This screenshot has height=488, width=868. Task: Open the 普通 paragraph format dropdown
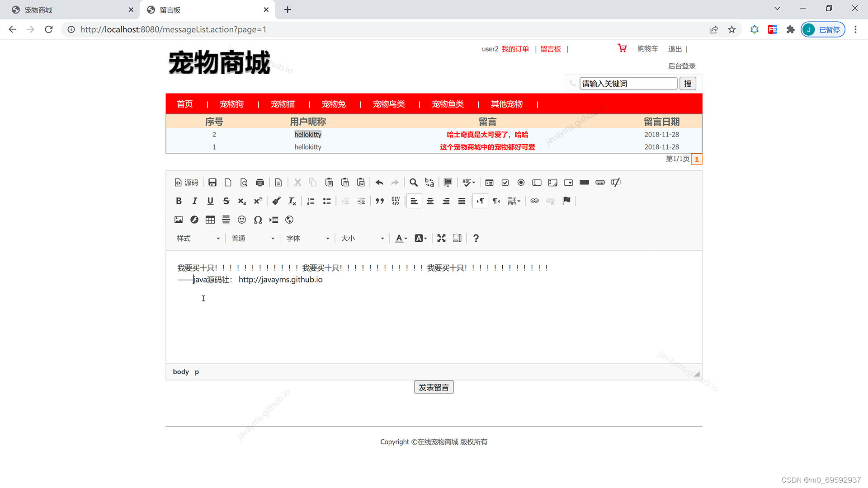click(253, 238)
